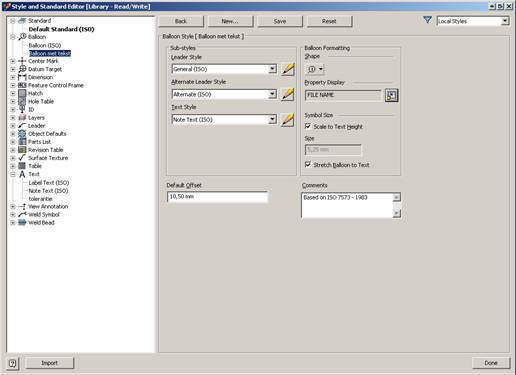Click the Done button
This screenshot has height=375, width=516.
491,363
